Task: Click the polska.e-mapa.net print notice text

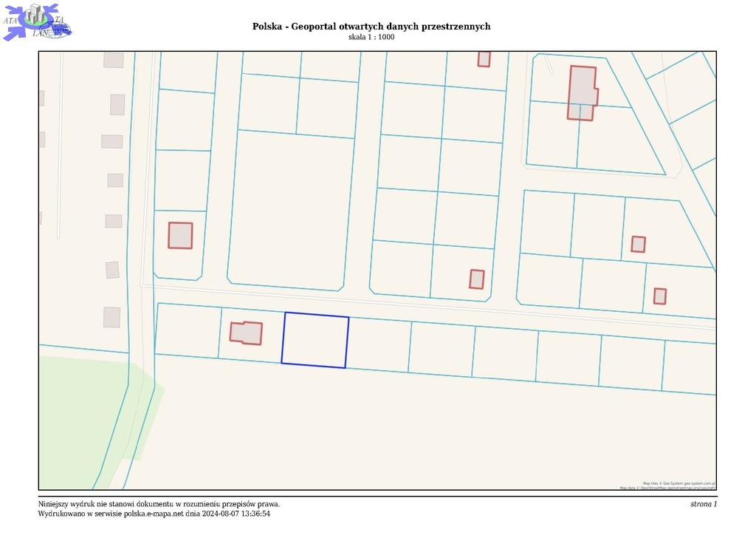Action: click(x=154, y=514)
